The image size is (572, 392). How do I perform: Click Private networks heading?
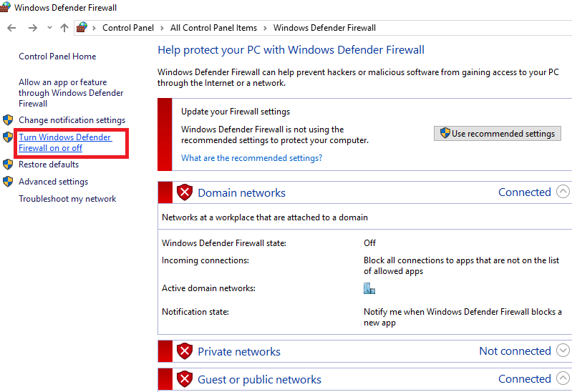239,351
